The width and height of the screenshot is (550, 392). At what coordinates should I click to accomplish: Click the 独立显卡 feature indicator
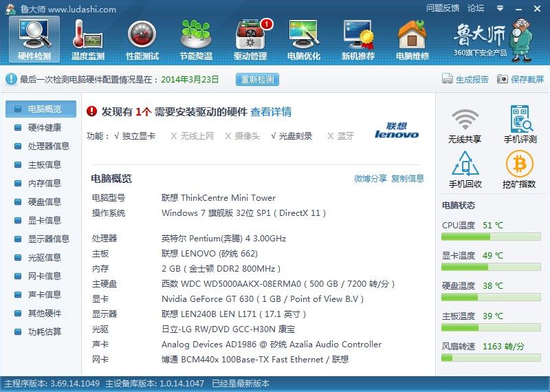tap(135, 135)
